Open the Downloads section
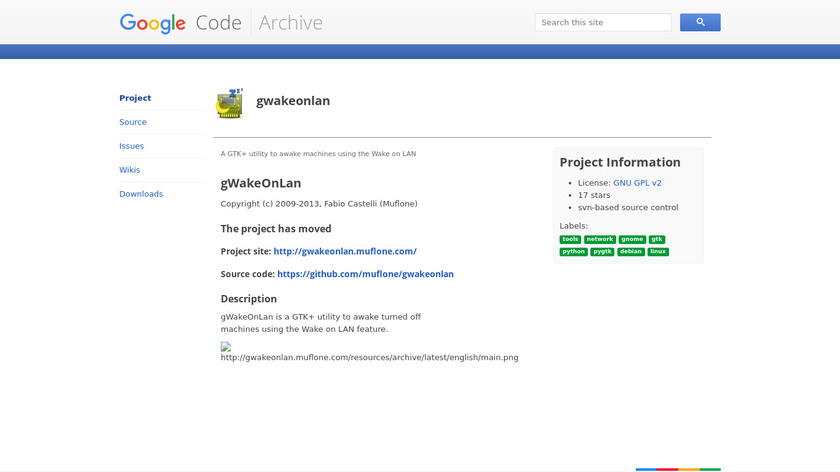 (141, 194)
